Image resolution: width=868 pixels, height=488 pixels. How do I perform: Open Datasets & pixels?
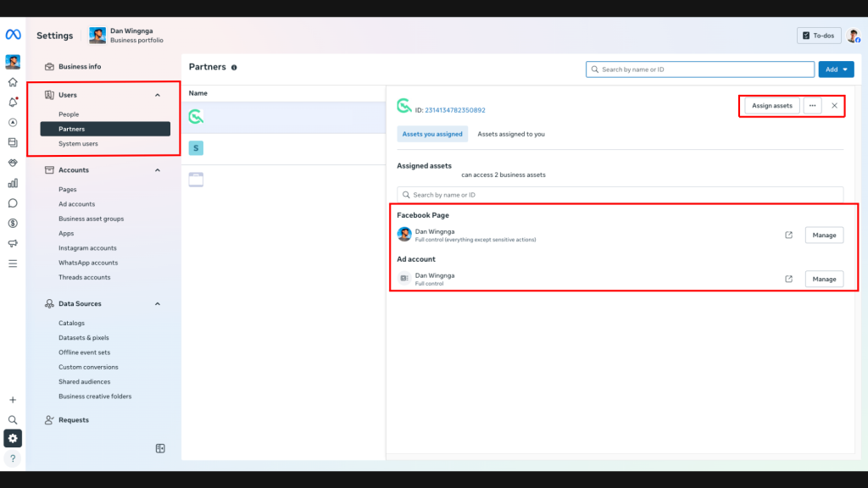click(x=84, y=337)
